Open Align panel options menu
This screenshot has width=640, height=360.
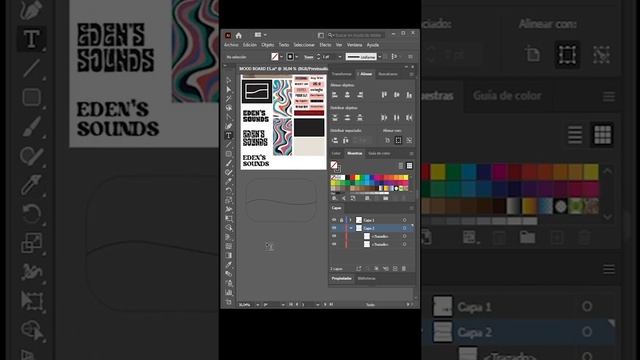(411, 74)
